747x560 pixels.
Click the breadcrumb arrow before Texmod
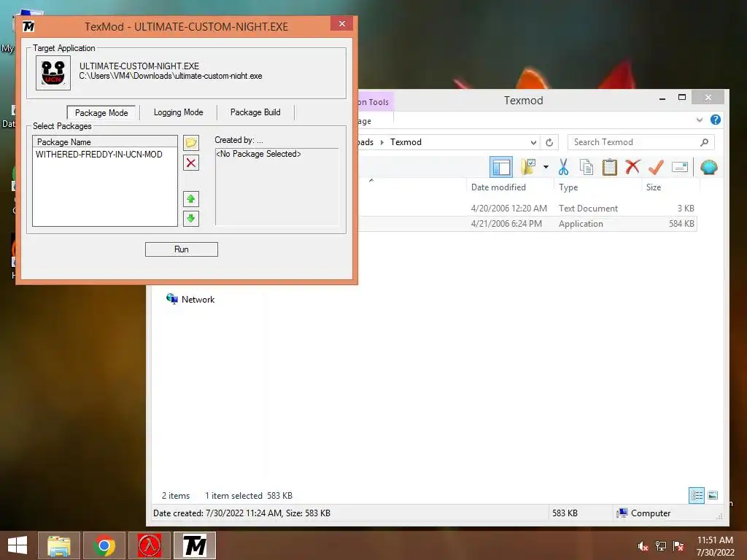pyautogui.click(x=382, y=142)
